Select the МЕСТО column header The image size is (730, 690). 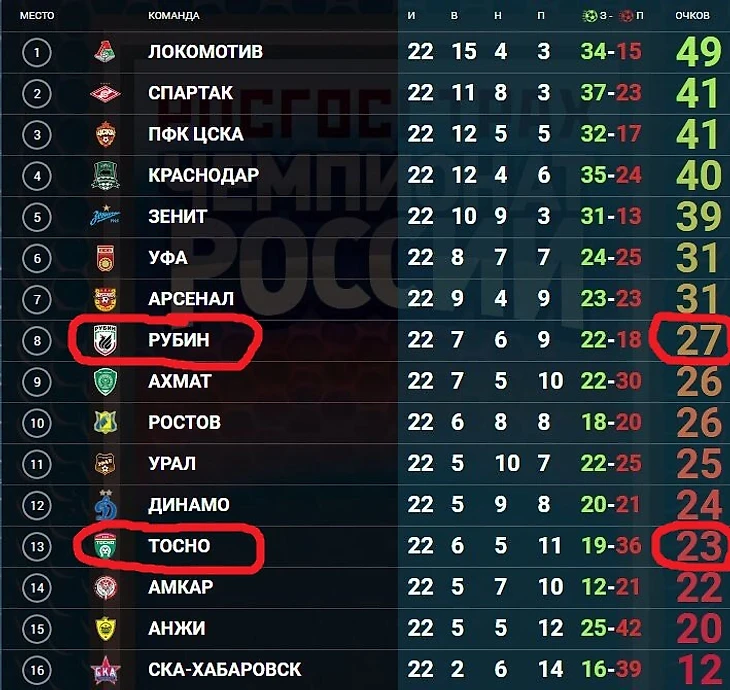point(37,15)
